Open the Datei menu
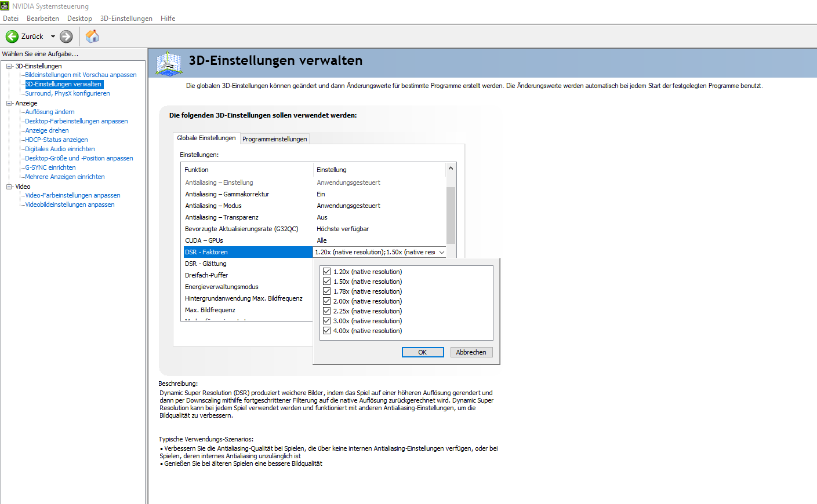Image resolution: width=817 pixels, height=504 pixels. (10, 19)
